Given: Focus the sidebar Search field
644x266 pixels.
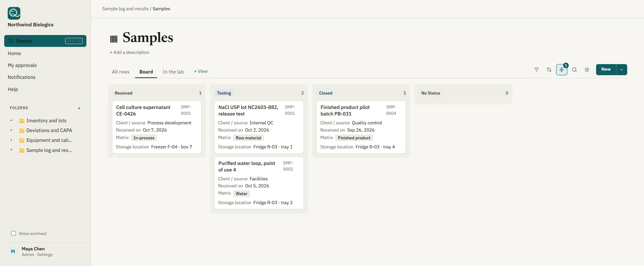Looking at the screenshot, I should [45, 41].
